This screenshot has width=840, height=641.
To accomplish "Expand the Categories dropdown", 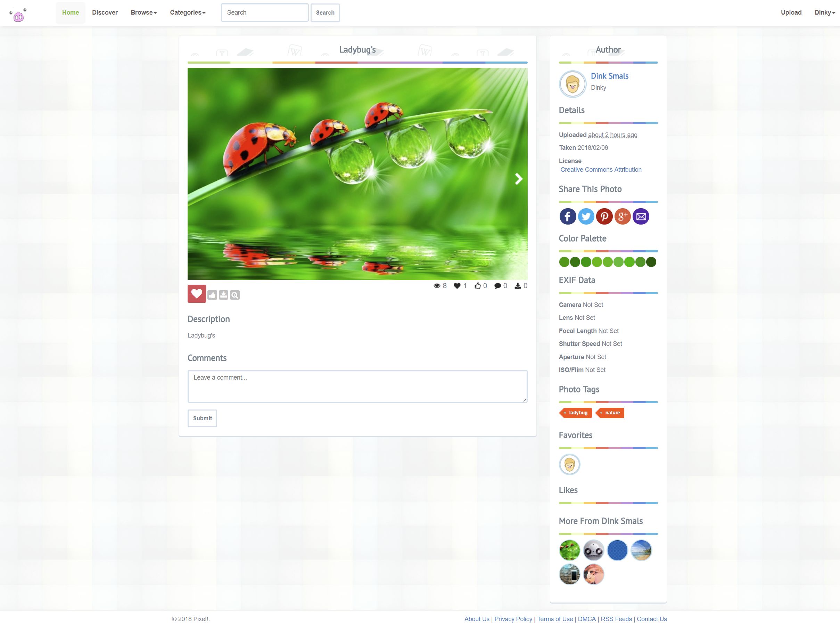I will click(187, 13).
